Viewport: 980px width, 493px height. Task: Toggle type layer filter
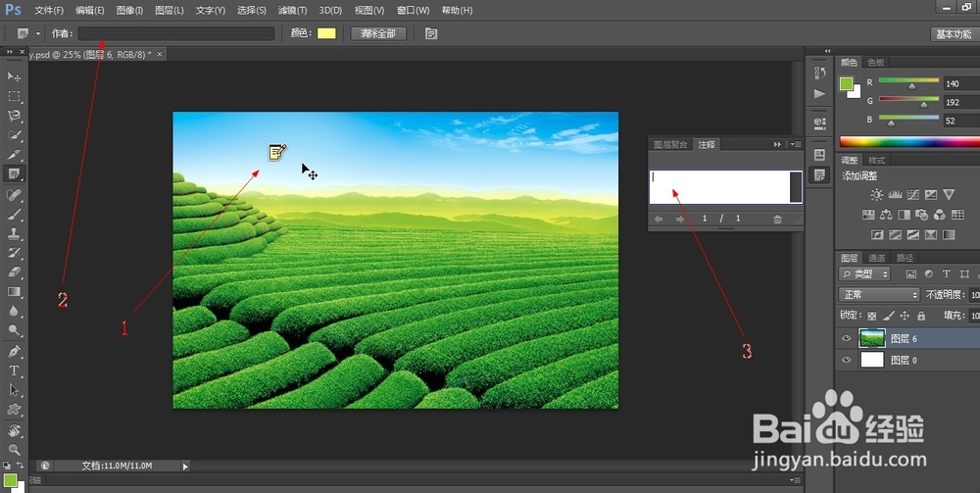click(947, 273)
